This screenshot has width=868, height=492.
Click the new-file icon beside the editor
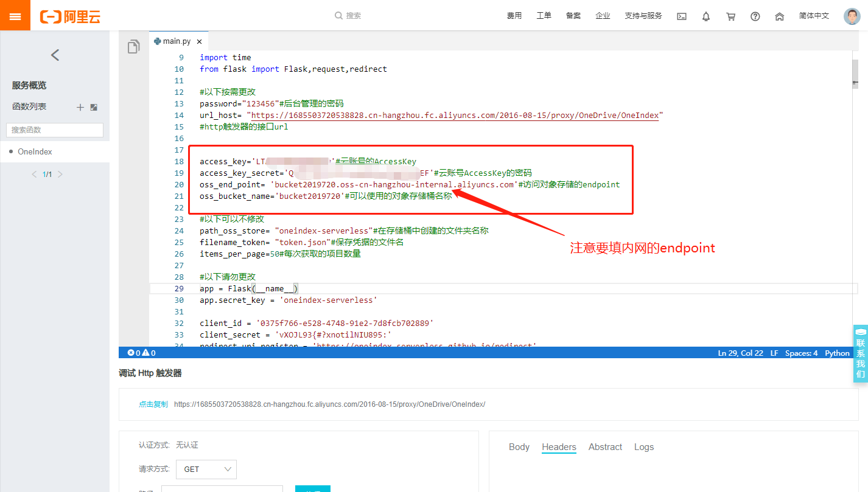click(133, 46)
